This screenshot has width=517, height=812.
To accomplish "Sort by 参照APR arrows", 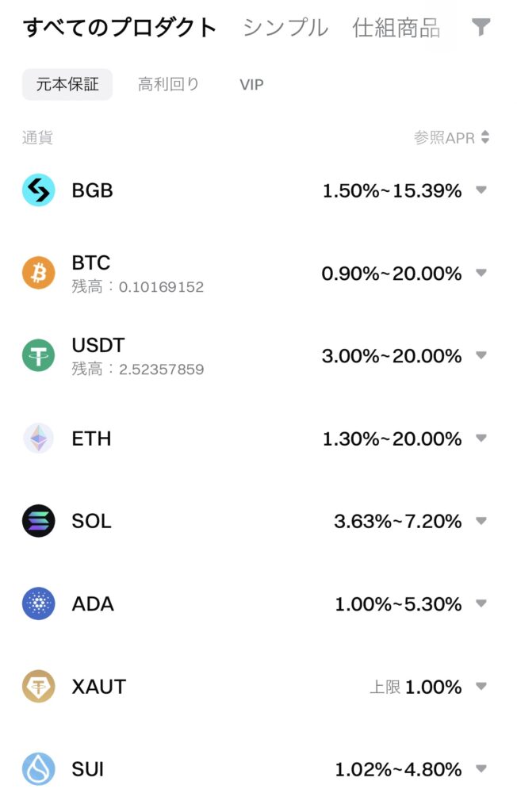I will click(484, 137).
